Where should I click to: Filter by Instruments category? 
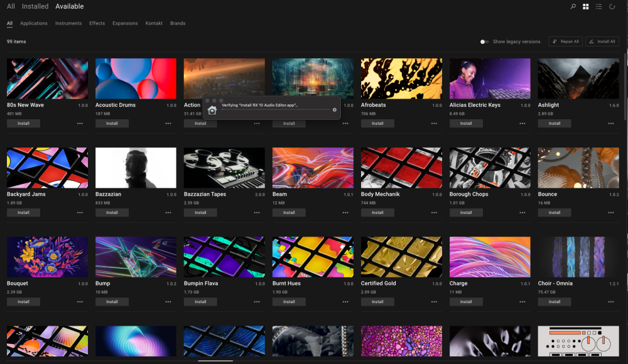tap(68, 23)
